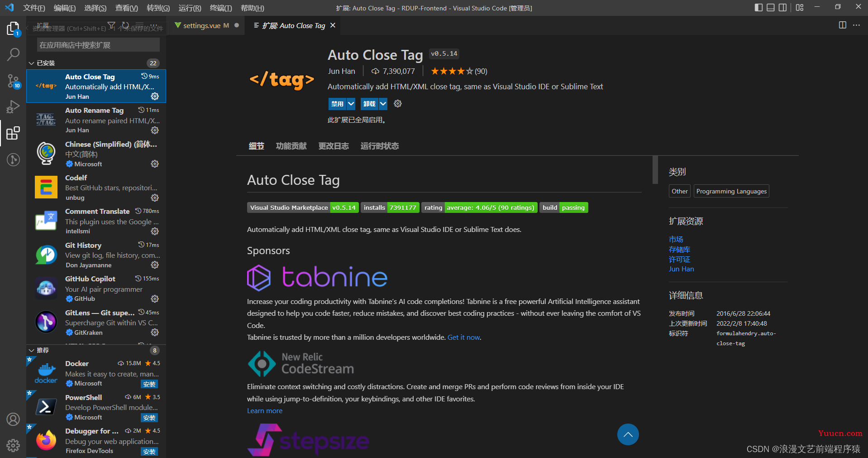Open manage gear for Auto Rename Tag row
Screen dimensions: 868x458
(x=155, y=130)
